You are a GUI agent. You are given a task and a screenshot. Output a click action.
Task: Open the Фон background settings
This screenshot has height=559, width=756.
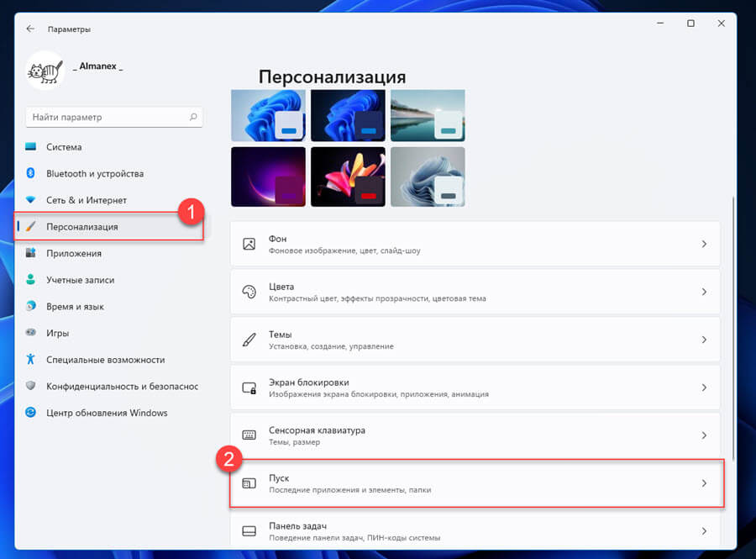click(x=475, y=244)
